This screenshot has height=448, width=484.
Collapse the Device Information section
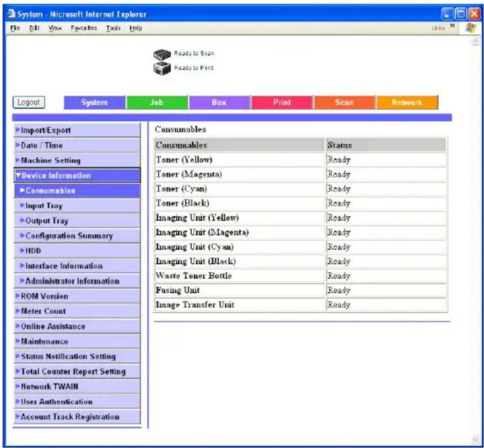pyautogui.click(x=77, y=175)
